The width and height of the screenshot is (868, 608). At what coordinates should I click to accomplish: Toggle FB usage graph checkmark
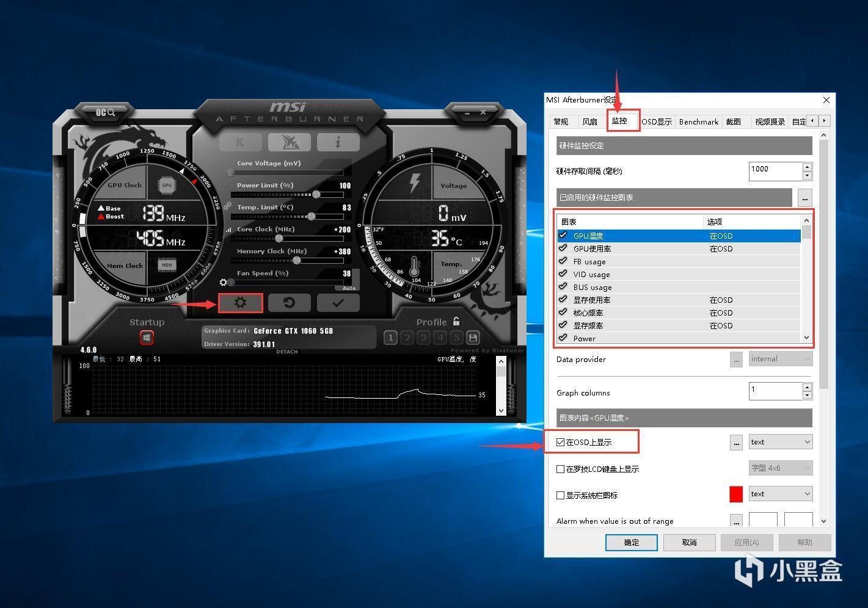pyautogui.click(x=563, y=261)
